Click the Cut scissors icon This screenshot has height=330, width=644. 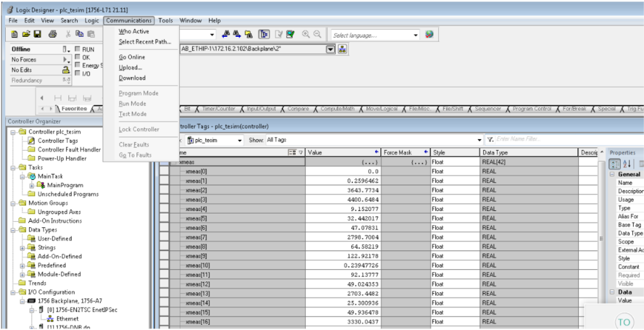(x=69, y=34)
